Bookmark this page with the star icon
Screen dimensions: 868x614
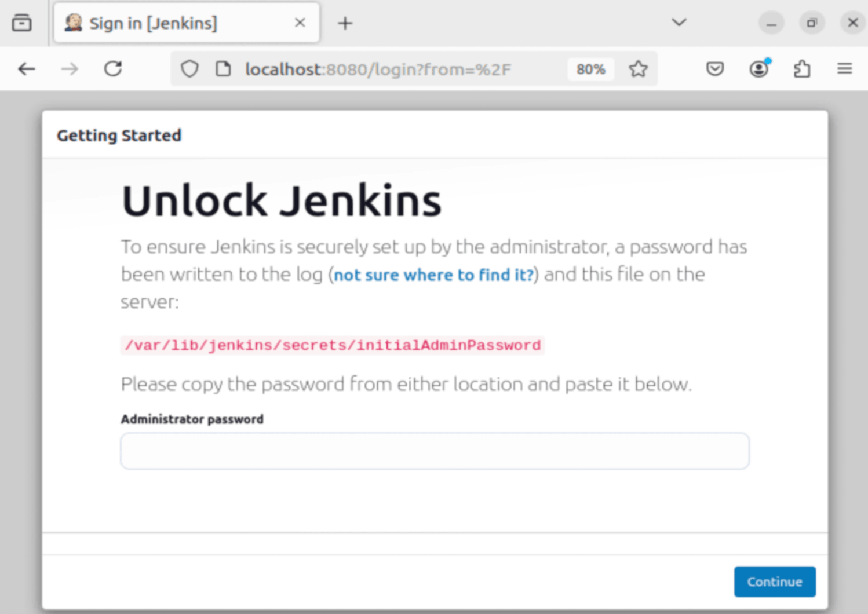coord(638,68)
